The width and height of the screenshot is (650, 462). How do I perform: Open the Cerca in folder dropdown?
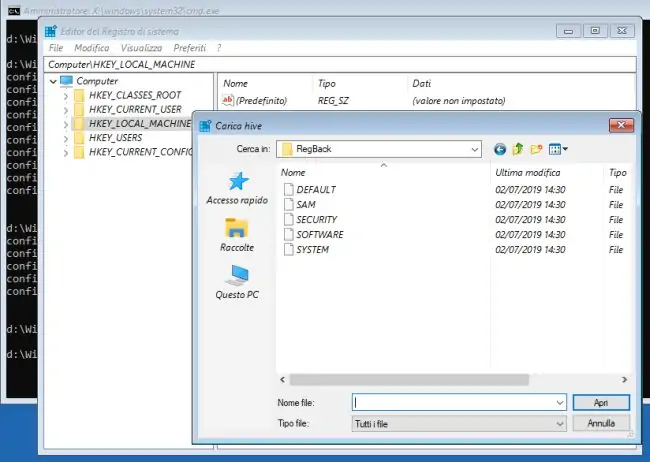(474, 149)
